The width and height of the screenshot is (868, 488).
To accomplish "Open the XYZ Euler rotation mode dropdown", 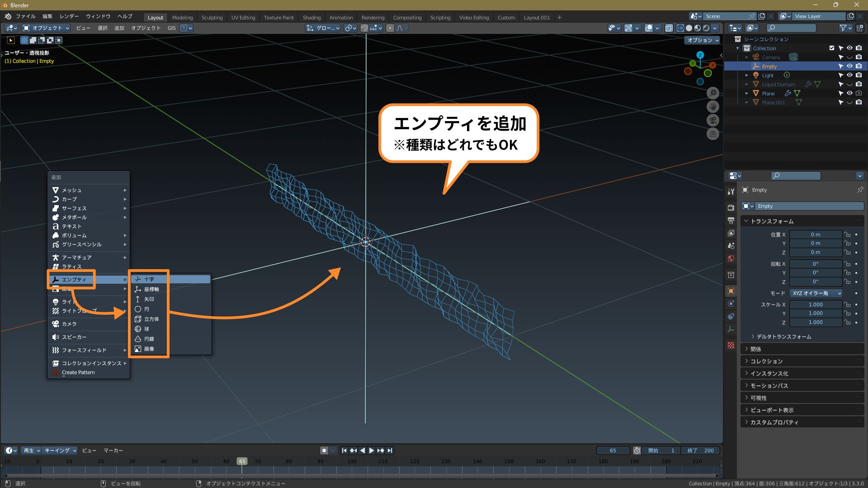I will point(816,293).
